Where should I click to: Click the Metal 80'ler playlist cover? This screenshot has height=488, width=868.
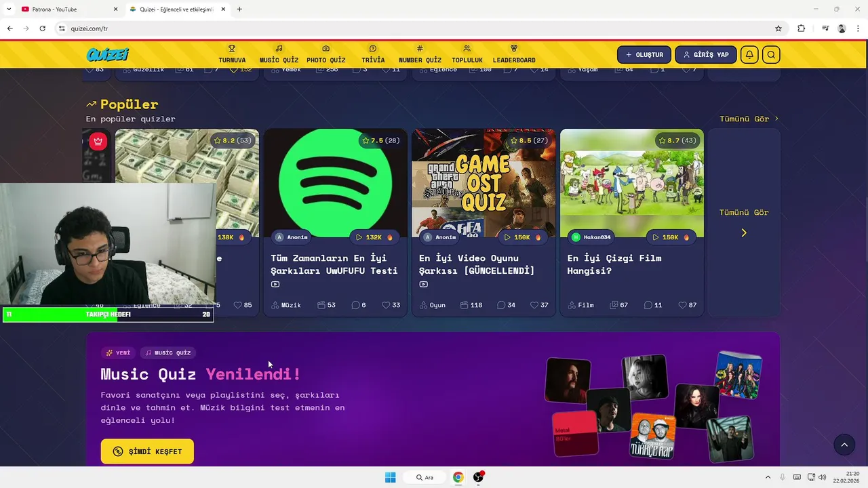(575, 434)
